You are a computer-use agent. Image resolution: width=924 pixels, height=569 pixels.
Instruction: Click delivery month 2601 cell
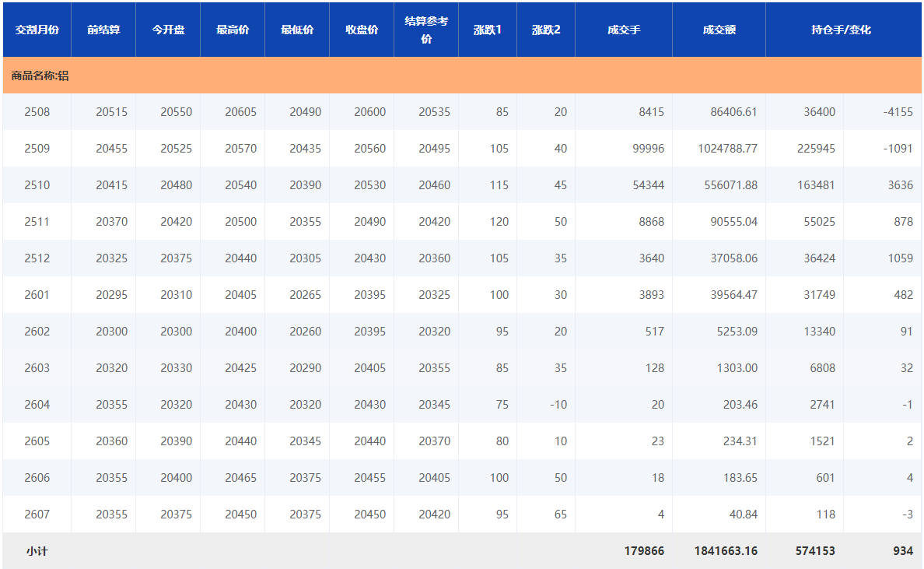37,295
